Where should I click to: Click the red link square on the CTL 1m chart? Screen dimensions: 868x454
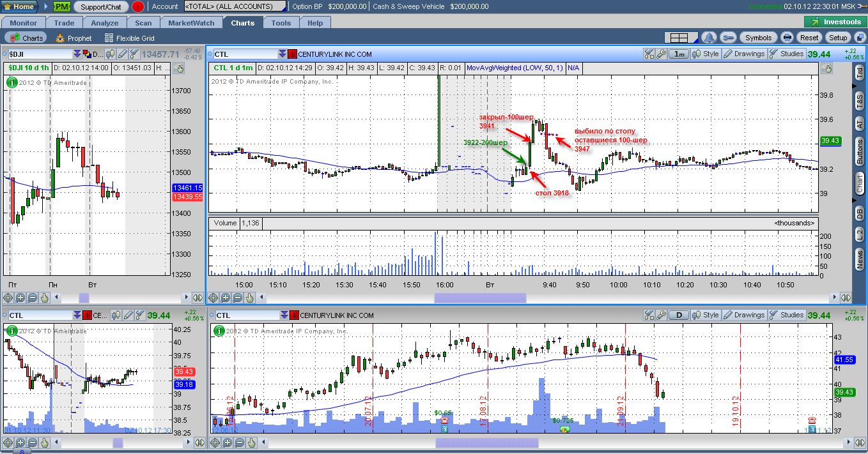(x=293, y=54)
